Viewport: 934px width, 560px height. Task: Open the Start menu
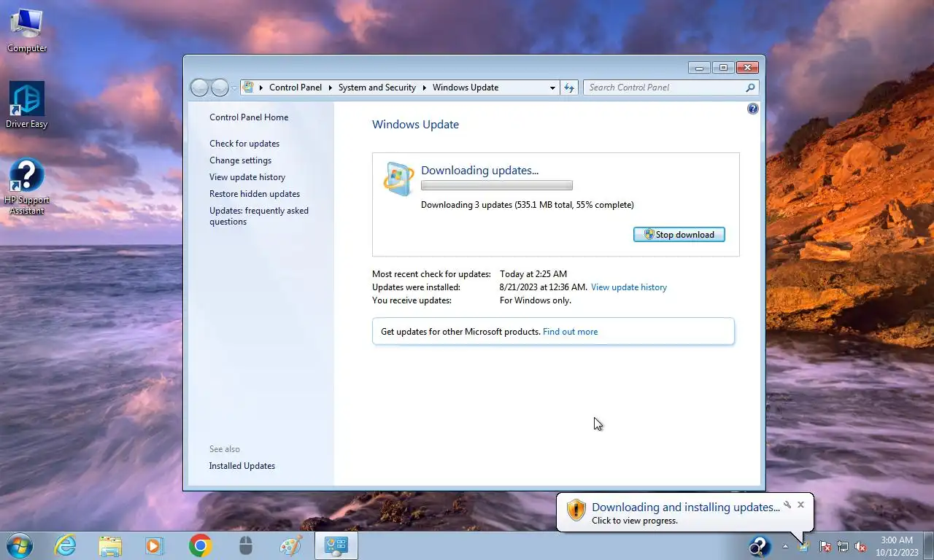pyautogui.click(x=20, y=546)
